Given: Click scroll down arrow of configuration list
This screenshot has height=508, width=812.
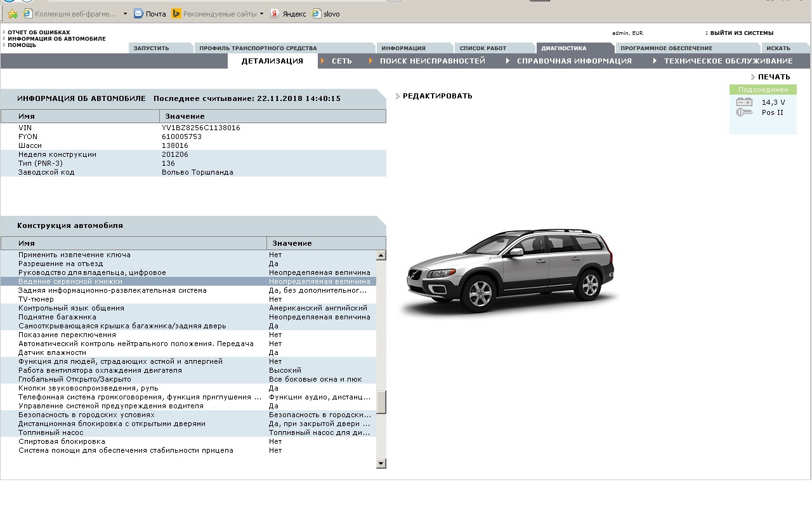Looking at the screenshot, I should coord(381,464).
